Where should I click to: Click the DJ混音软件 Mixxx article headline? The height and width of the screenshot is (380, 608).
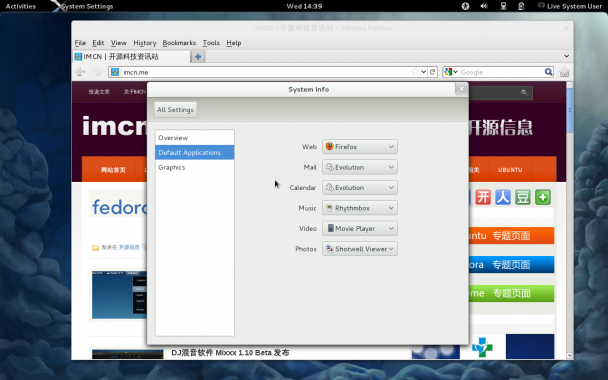[230, 352]
